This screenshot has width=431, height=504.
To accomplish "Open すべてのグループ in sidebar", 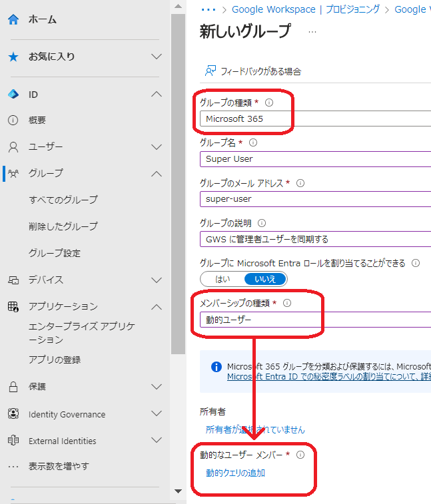I will pos(63,200).
